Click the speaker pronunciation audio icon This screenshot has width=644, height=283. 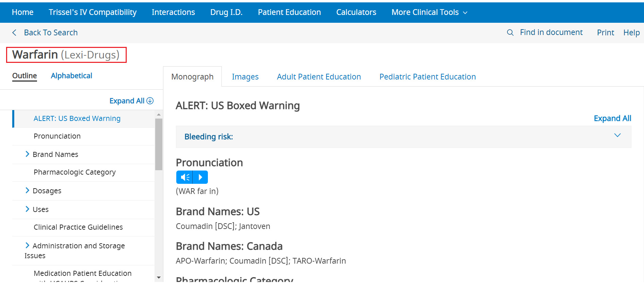pyautogui.click(x=184, y=177)
